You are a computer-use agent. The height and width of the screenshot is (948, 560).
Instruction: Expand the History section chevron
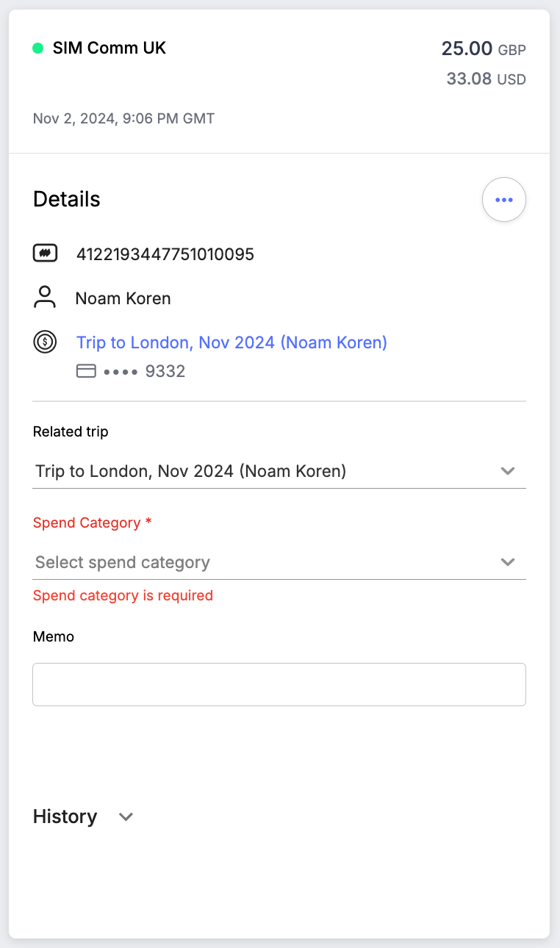(x=126, y=816)
